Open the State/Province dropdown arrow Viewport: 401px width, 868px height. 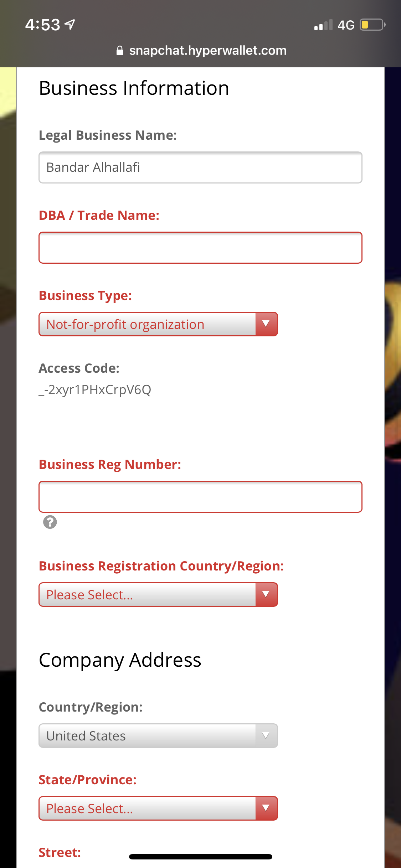tap(266, 808)
